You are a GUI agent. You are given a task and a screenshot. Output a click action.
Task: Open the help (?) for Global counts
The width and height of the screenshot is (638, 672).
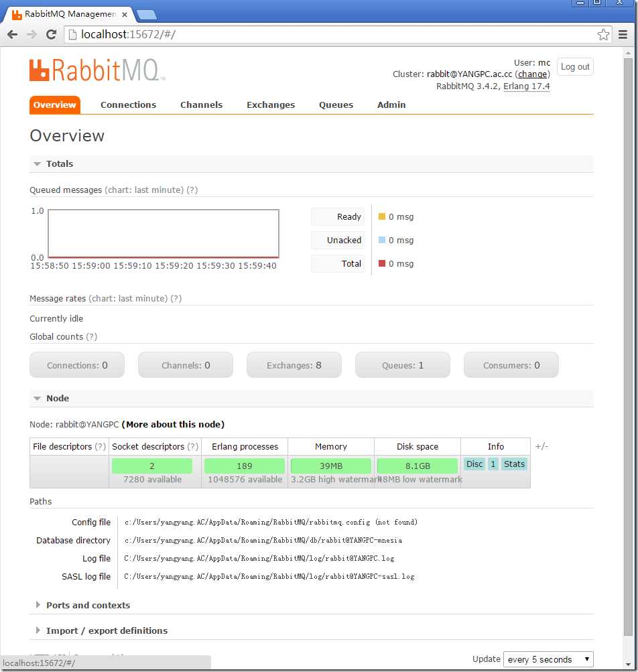tap(91, 336)
